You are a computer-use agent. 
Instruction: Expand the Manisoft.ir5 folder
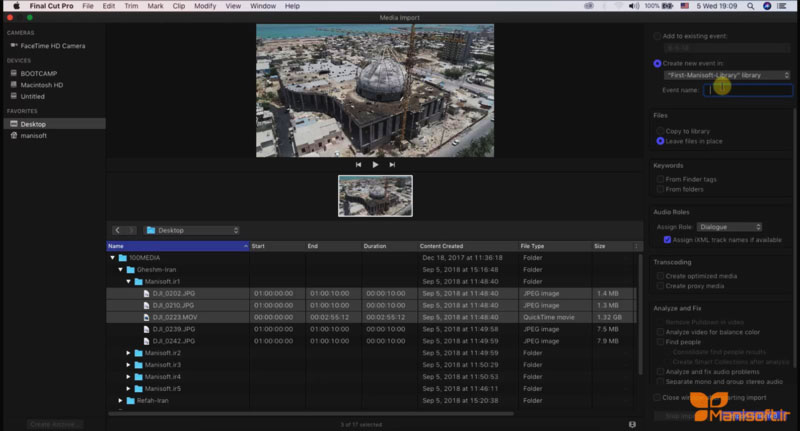129,389
